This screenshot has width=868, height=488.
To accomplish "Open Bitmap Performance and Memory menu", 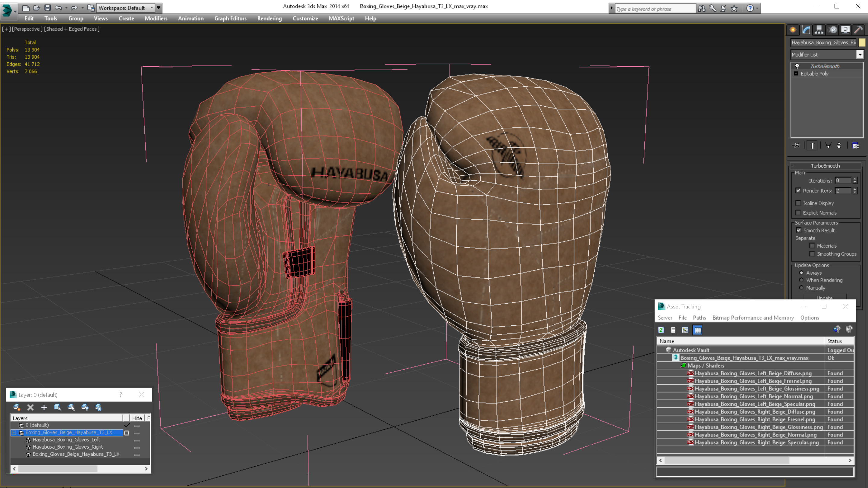I will (x=753, y=318).
